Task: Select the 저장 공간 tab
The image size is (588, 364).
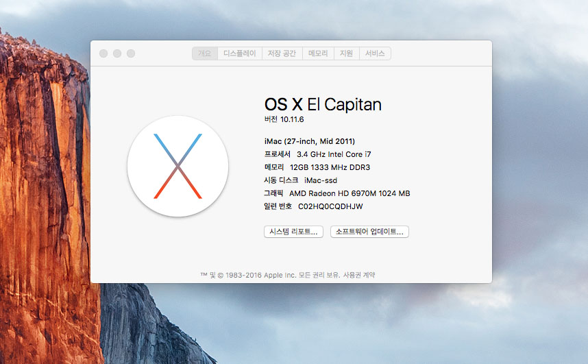Action: 282,53
